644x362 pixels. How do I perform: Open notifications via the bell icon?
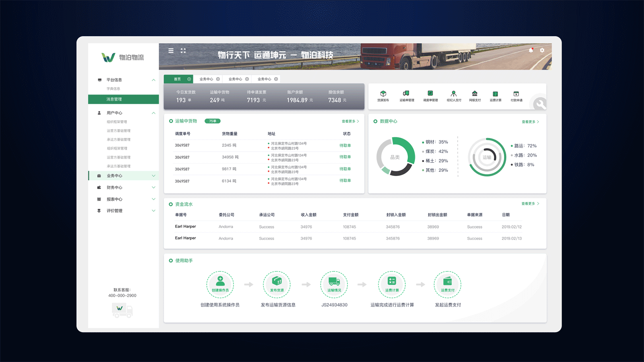(x=531, y=50)
